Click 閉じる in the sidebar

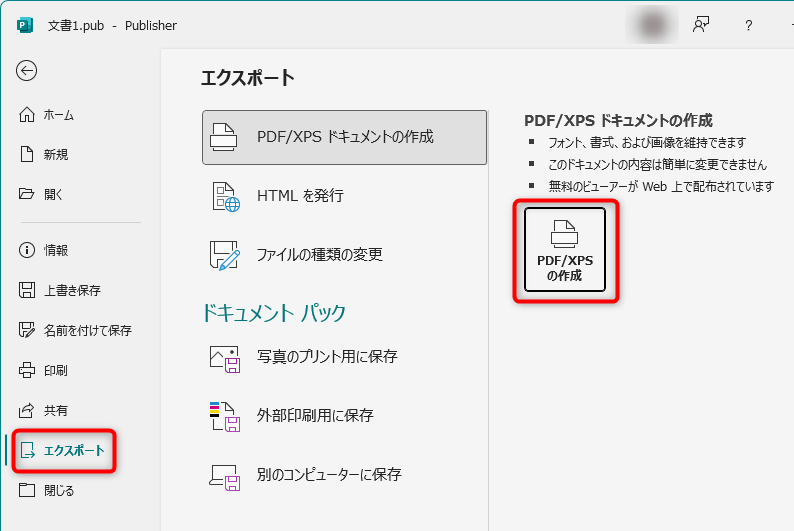click(x=58, y=490)
